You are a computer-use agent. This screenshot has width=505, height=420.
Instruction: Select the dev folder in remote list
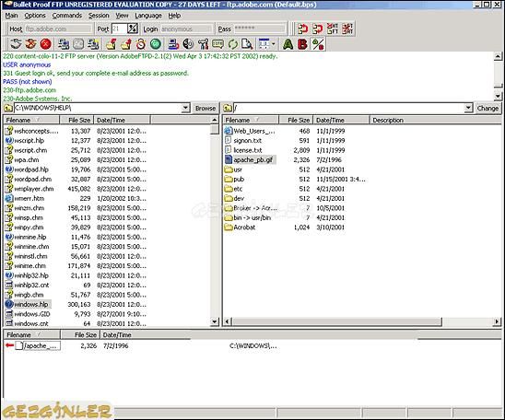234,198
